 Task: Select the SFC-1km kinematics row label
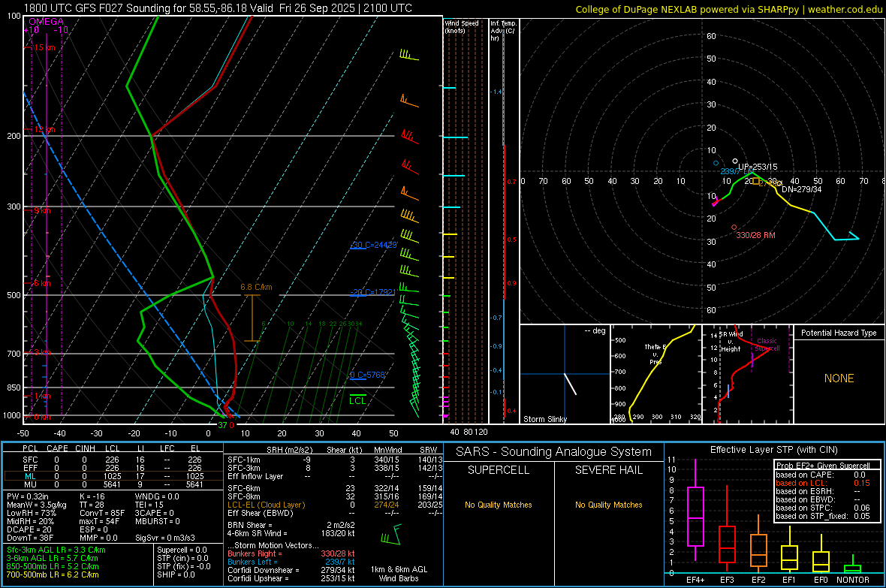[244, 460]
